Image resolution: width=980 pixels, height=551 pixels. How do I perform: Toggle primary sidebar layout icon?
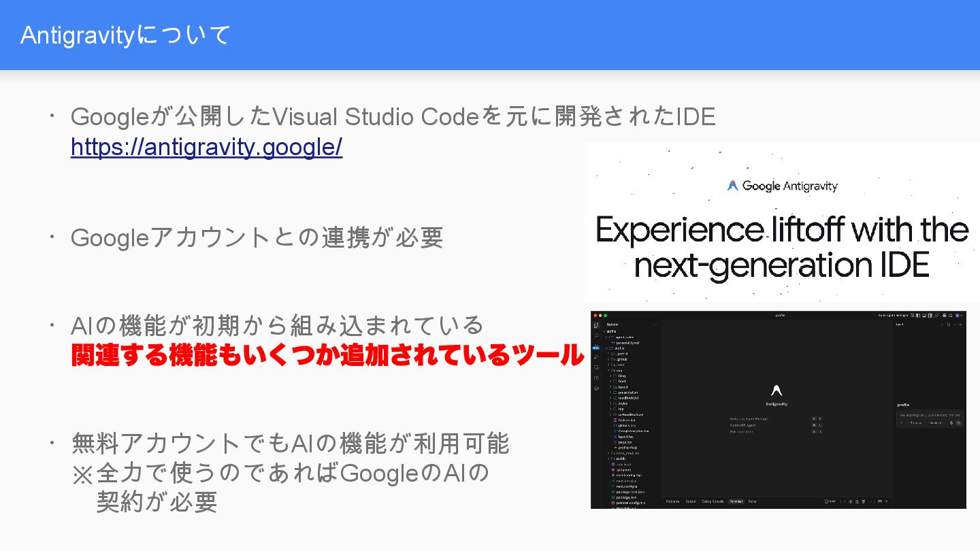pyautogui.click(x=918, y=316)
